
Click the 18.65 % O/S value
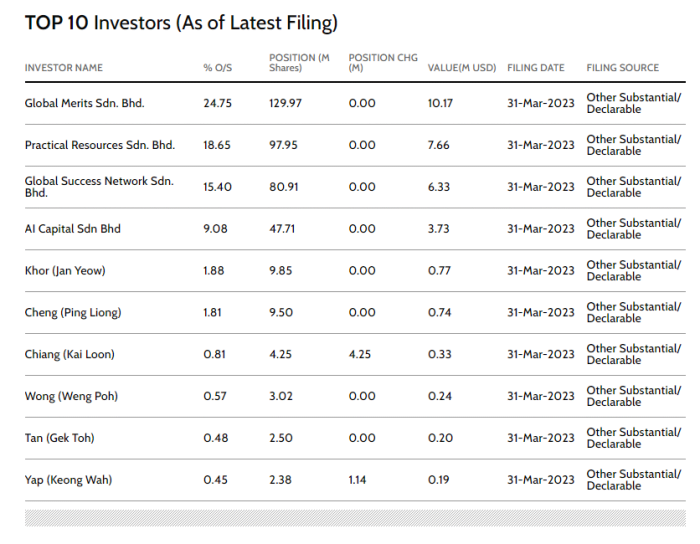pos(217,145)
